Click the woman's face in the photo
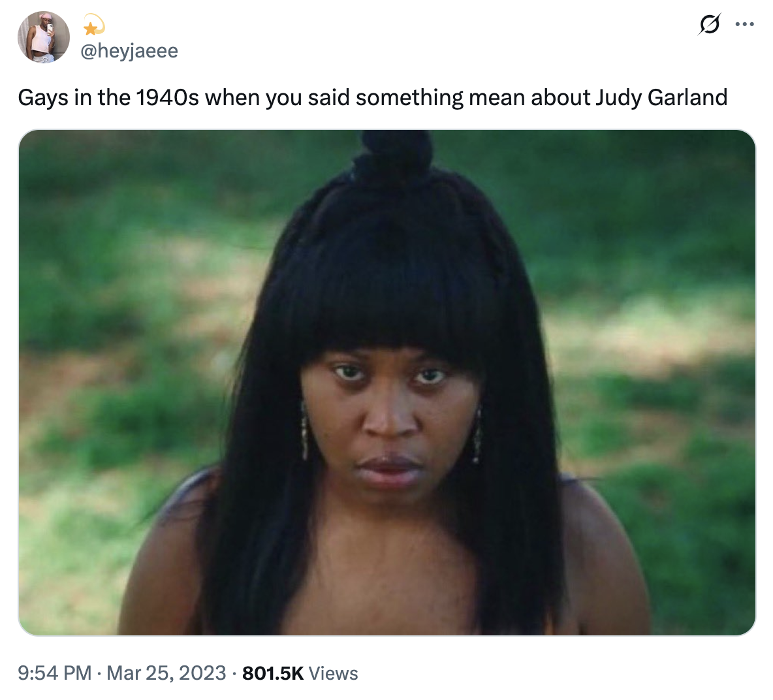This screenshot has height=700, width=773. pos(390,424)
